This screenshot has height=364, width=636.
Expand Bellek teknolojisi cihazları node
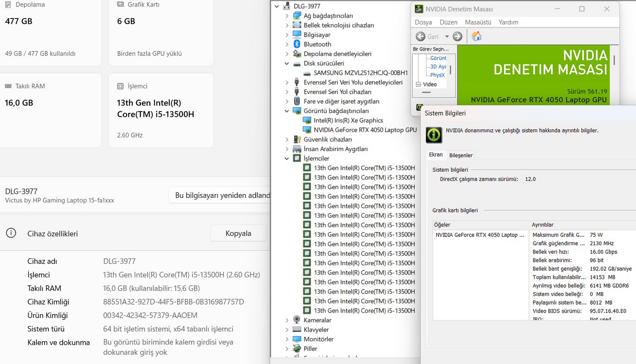coord(287,25)
